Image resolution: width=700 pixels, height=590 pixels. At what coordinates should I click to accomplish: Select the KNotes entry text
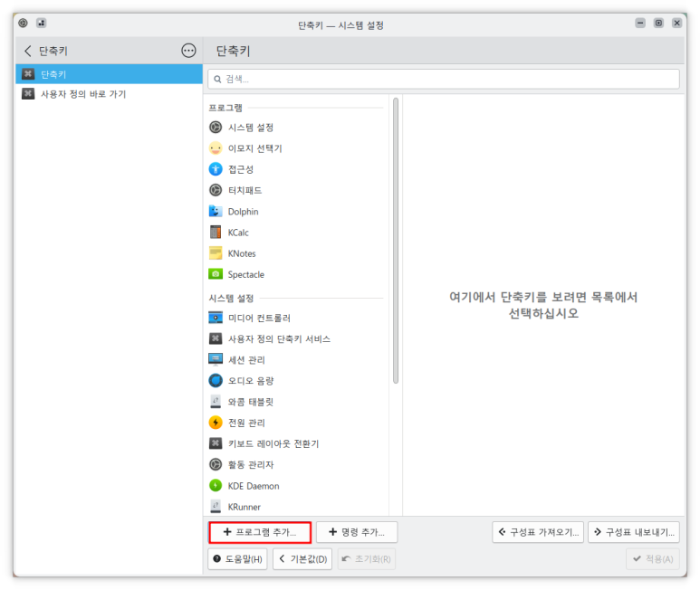[242, 253]
